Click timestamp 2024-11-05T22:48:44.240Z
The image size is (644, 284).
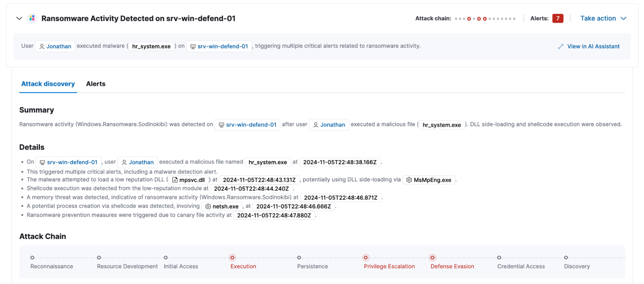(251, 189)
